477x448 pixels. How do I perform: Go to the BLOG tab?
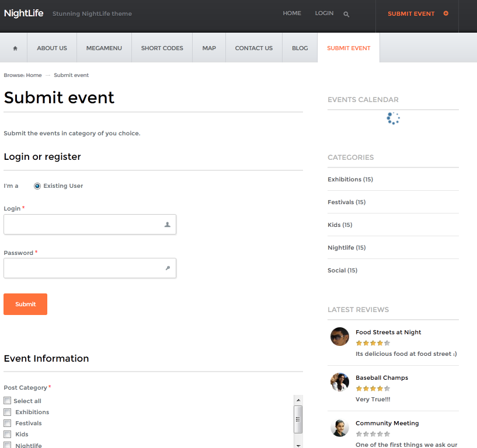300,48
